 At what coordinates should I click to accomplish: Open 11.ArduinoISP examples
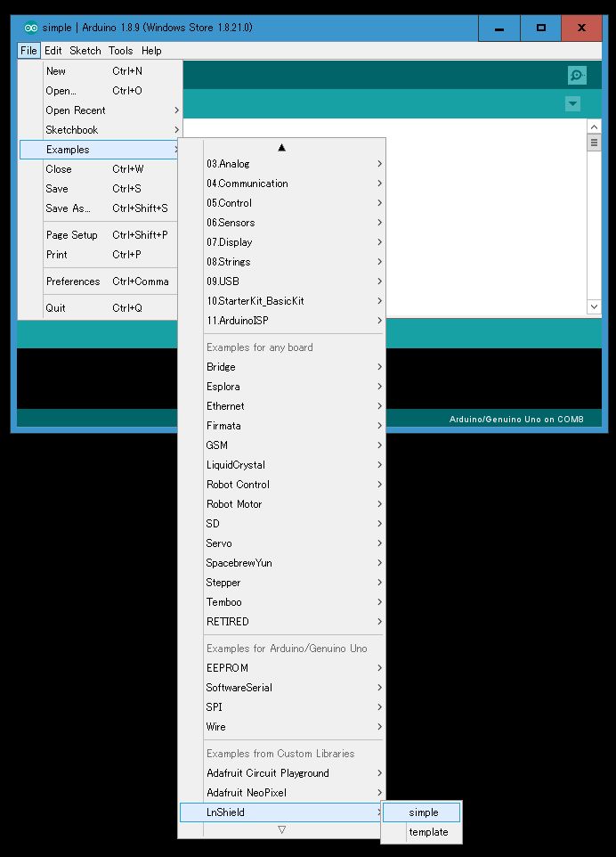point(282,321)
